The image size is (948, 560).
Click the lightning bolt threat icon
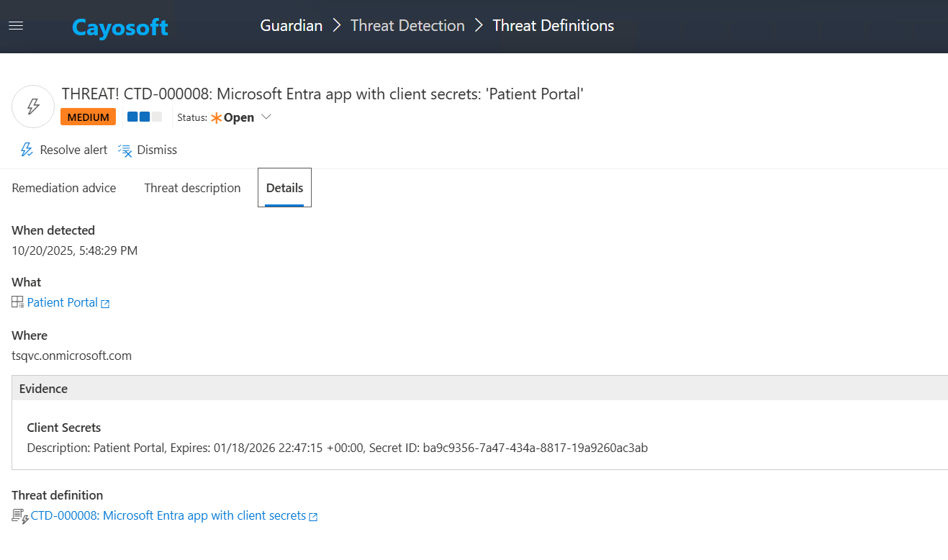[33, 107]
